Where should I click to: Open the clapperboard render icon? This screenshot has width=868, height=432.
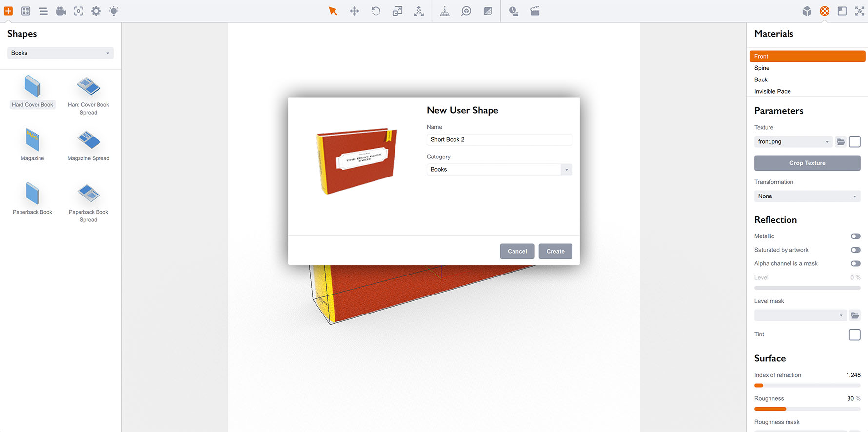click(535, 11)
